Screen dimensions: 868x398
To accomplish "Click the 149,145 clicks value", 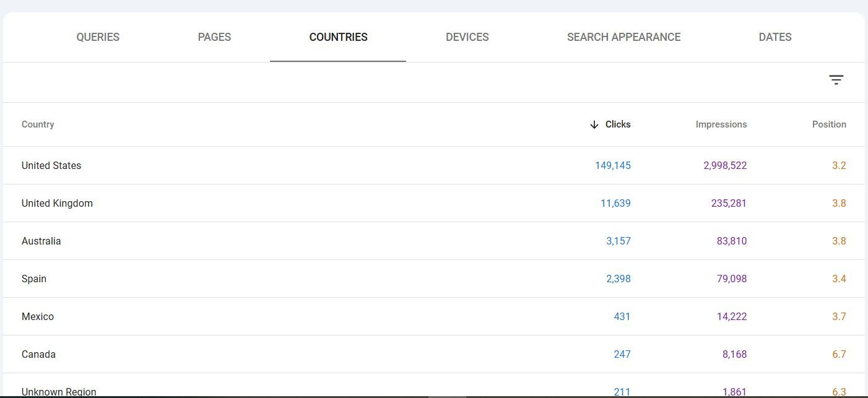I will (x=613, y=165).
